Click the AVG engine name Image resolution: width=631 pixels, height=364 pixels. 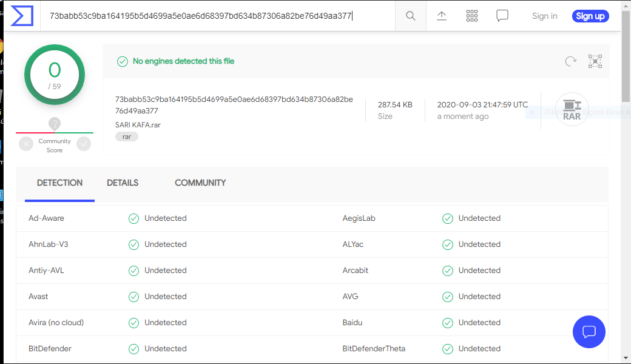[x=350, y=297]
